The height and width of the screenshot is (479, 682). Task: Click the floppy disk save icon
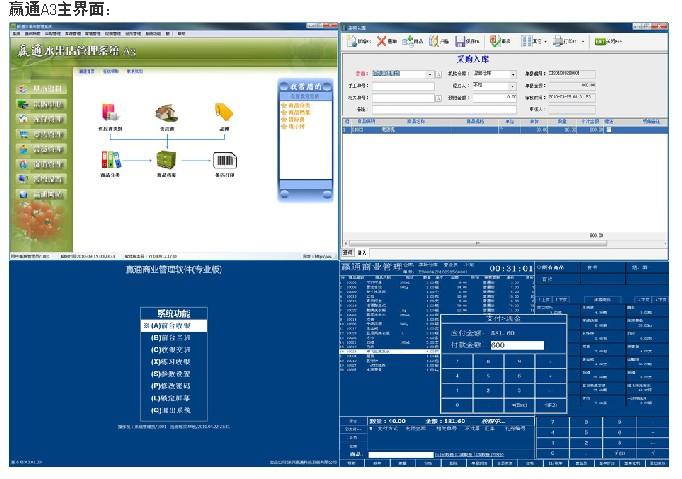pos(460,41)
